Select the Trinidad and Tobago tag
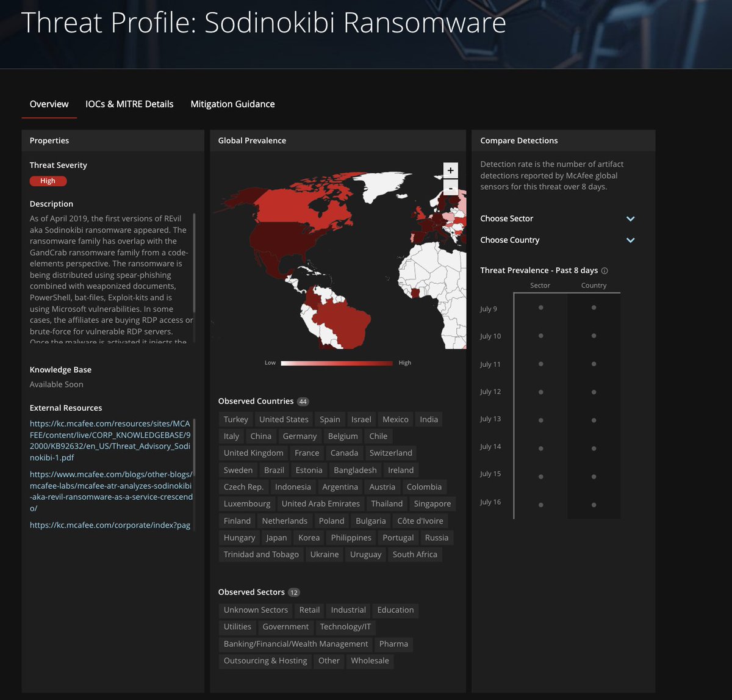Image resolution: width=732 pixels, height=700 pixels. coord(261,554)
